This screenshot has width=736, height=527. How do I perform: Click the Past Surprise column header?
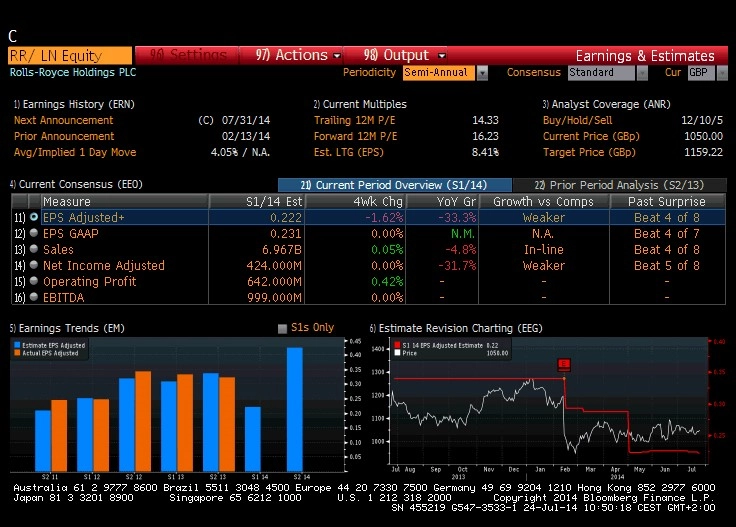coord(667,201)
